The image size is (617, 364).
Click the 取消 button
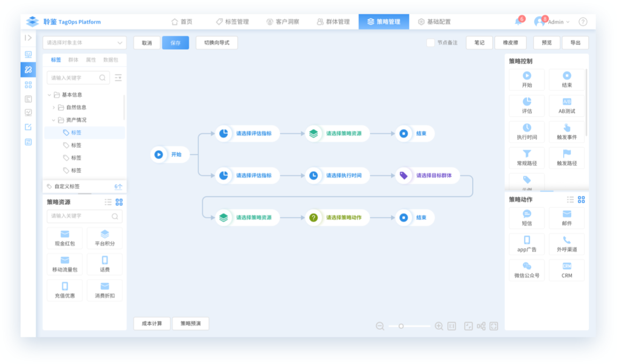147,43
